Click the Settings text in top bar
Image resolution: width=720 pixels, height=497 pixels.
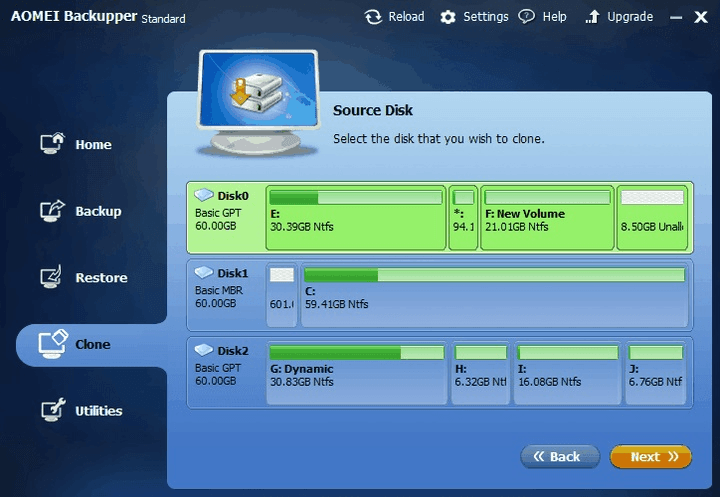point(485,17)
